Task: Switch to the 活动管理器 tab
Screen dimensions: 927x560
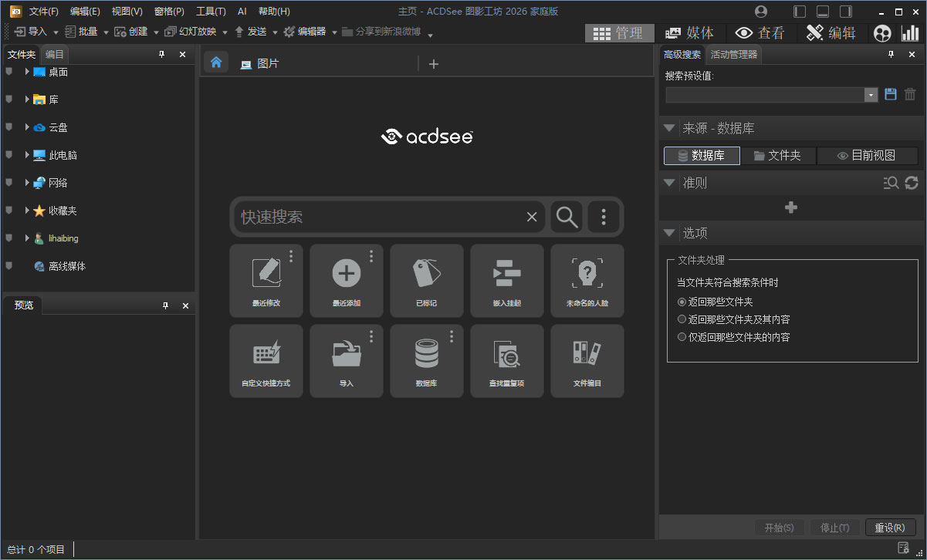Action: point(734,54)
